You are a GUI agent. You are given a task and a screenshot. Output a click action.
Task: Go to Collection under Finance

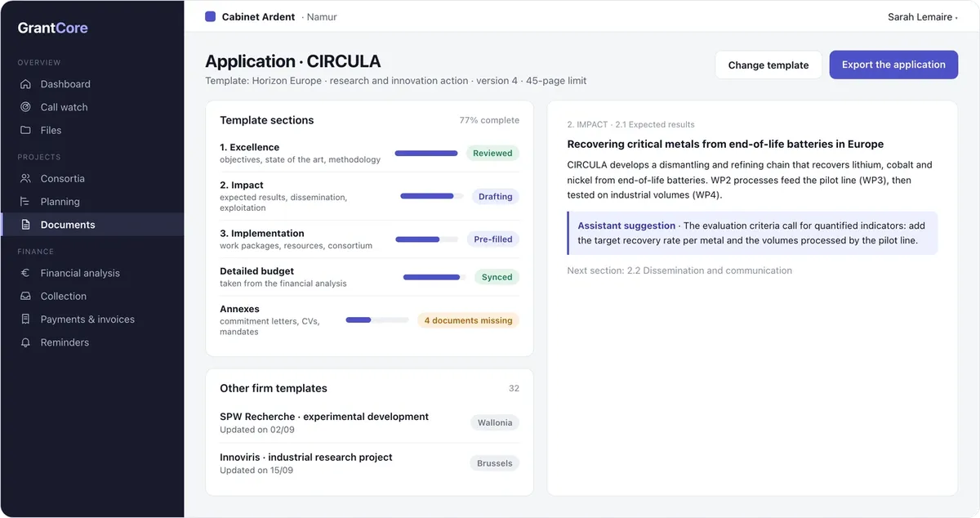tap(92, 296)
